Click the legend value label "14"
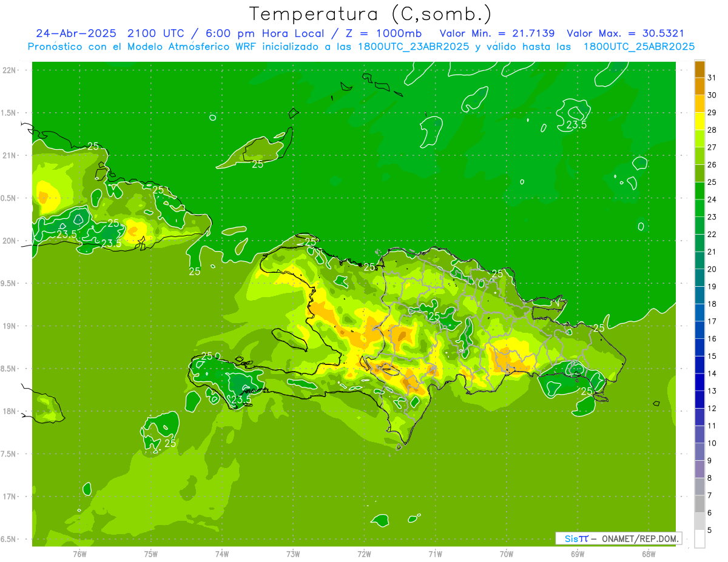Screen dimensions: 728x562 click(x=713, y=373)
